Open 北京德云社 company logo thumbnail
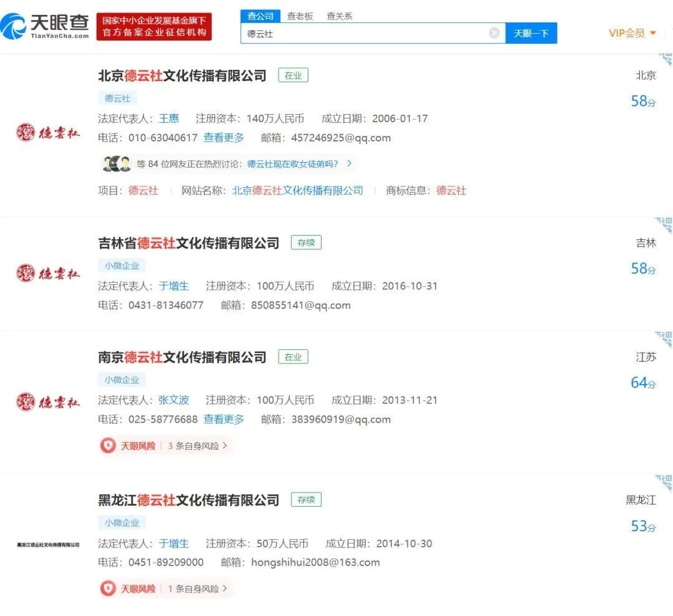The width and height of the screenshot is (673, 616). 47,132
